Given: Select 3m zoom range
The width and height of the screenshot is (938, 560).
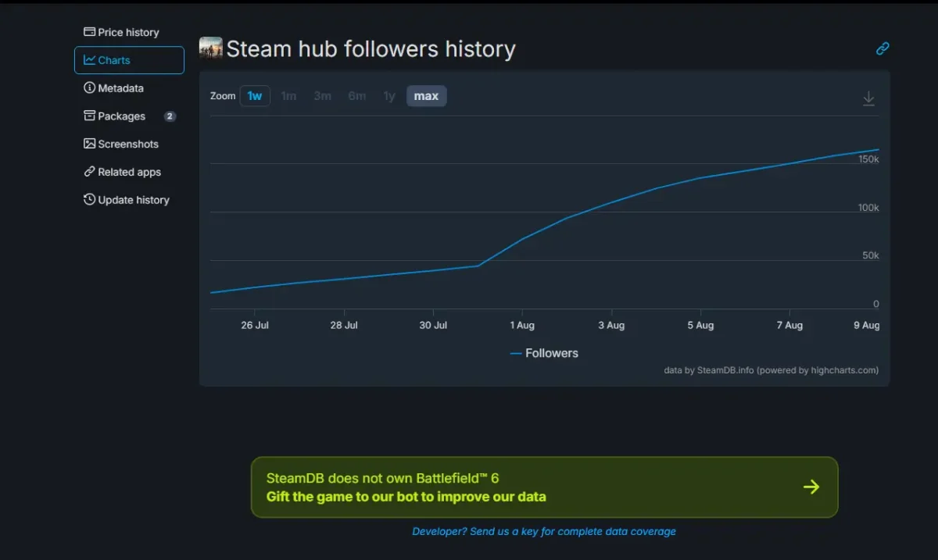Looking at the screenshot, I should coord(322,96).
